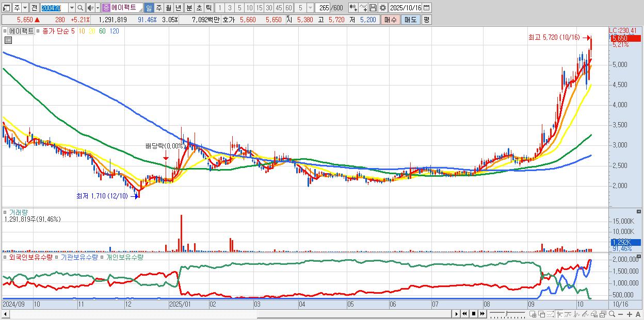Click the candle count field showing 265
Image resolution: width=644 pixels, height=320 pixels.
coord(323,8)
